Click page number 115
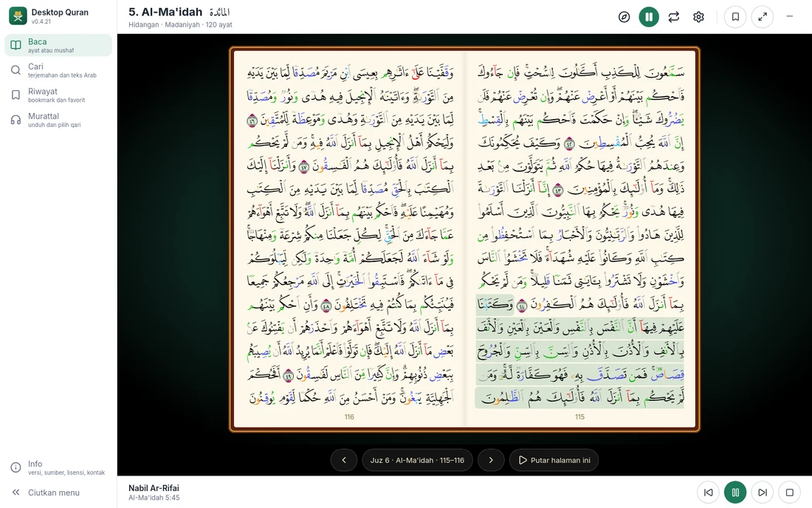Image resolution: width=812 pixels, height=508 pixels. 579,417
